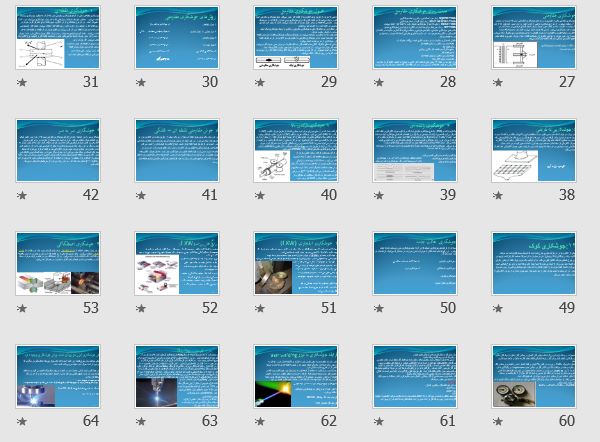Choose the slide 42 thumbnail
600x442 pixels.
58,150
